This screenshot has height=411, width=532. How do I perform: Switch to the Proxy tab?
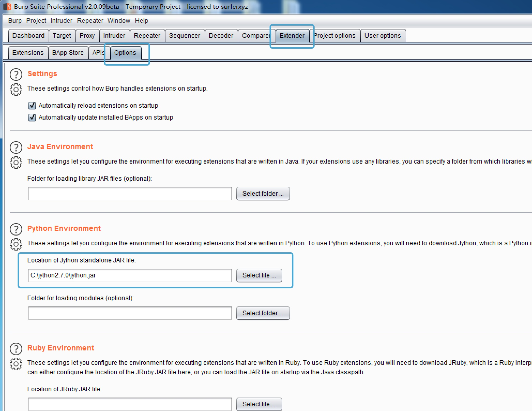click(x=87, y=36)
